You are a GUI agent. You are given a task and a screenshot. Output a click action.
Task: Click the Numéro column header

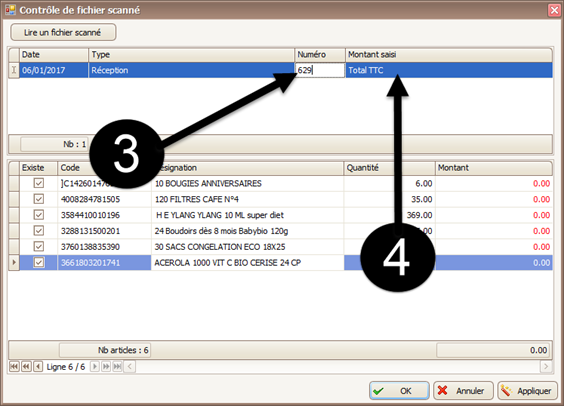point(320,55)
